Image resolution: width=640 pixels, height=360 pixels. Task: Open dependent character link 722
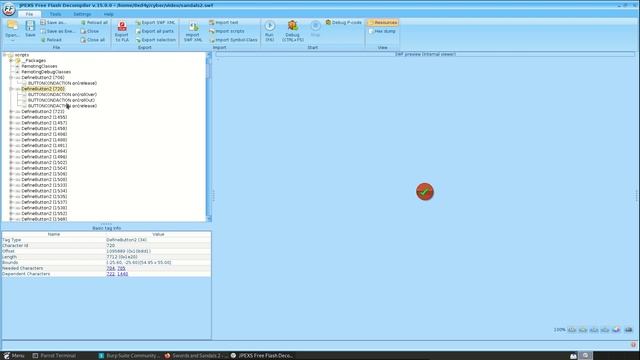[x=111, y=274]
